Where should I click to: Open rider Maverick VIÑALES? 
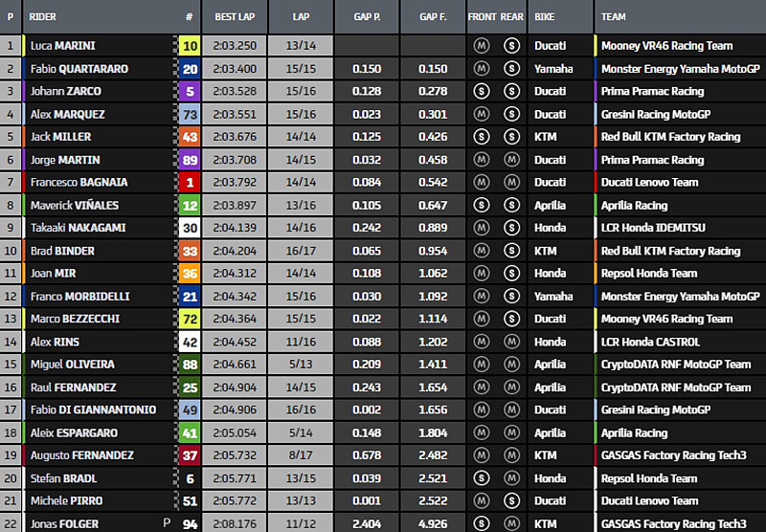coord(65,206)
